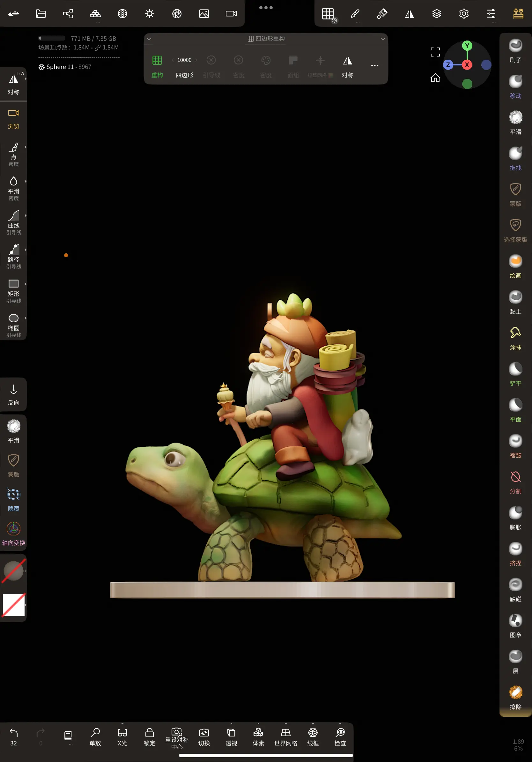Expand 矩形引导线 tool options arrow
The width and height of the screenshot is (532, 762).
pos(26,284)
